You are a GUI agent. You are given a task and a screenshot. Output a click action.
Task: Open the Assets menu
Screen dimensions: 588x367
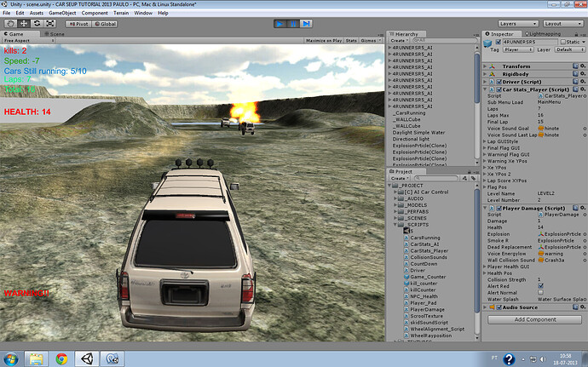tap(37, 13)
